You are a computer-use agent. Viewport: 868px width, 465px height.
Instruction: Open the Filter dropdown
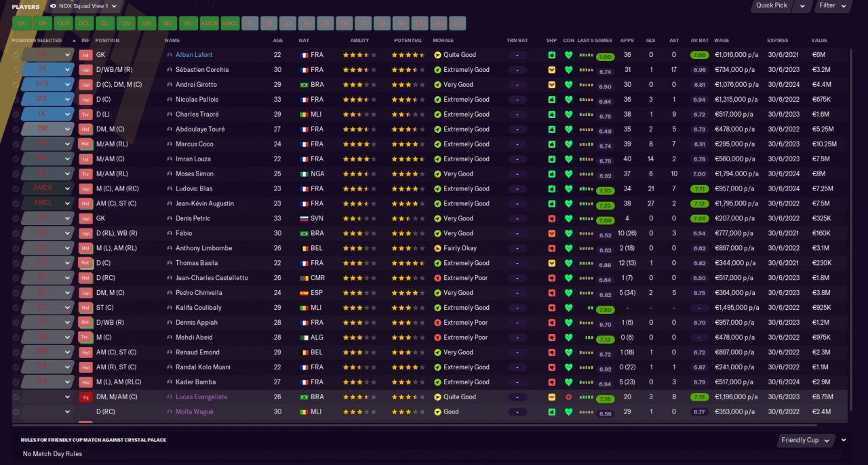[x=832, y=5]
